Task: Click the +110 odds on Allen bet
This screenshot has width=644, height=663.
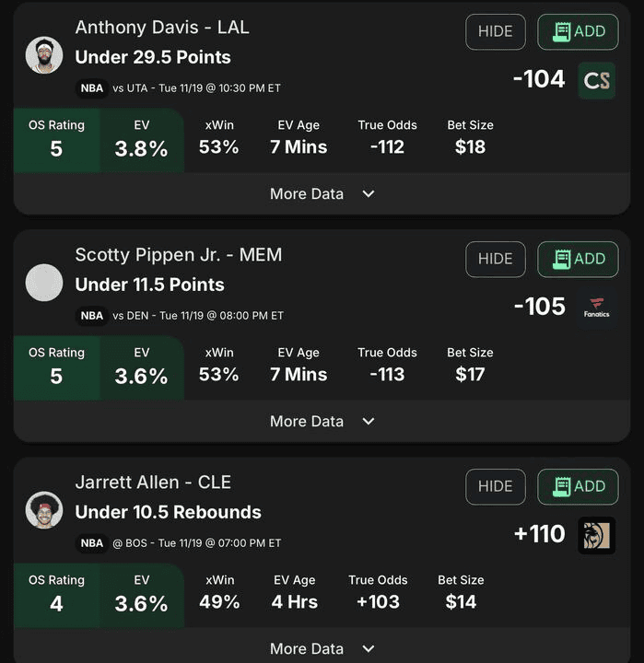Action: (539, 534)
